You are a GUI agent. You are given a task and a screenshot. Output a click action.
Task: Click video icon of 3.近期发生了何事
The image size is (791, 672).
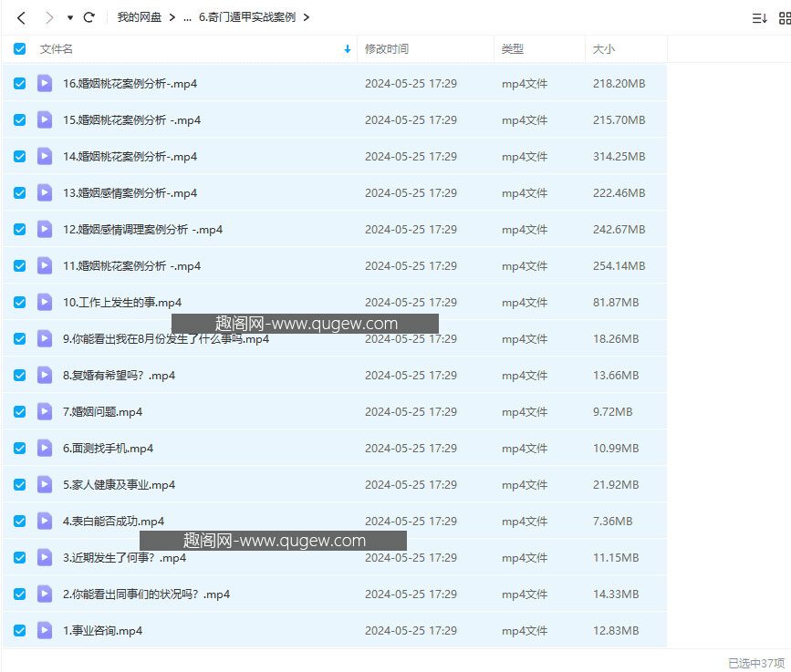pyautogui.click(x=45, y=557)
